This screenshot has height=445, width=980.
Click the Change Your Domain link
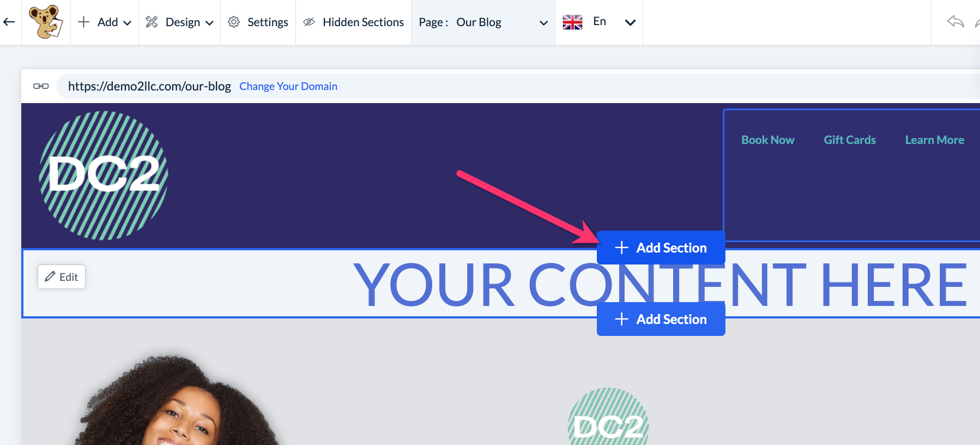click(x=288, y=86)
